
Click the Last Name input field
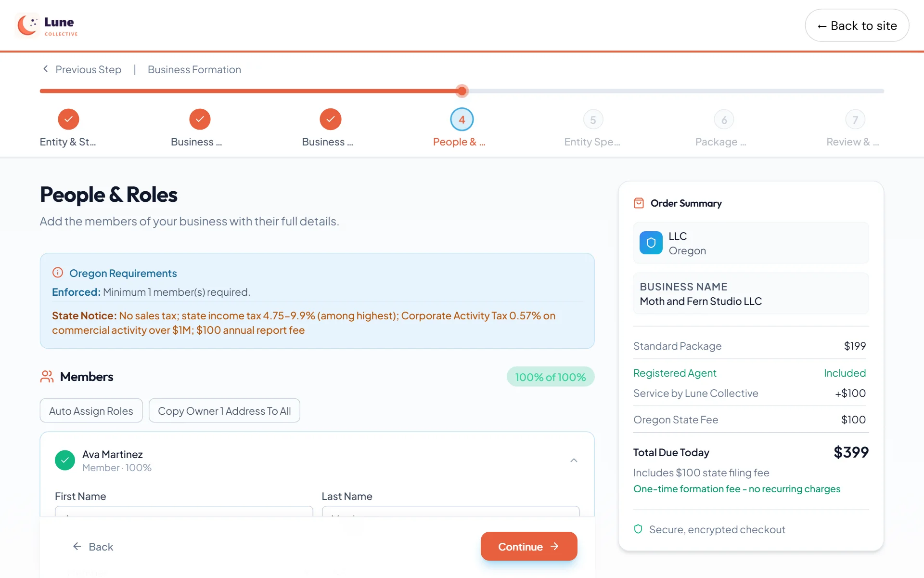coord(450,512)
